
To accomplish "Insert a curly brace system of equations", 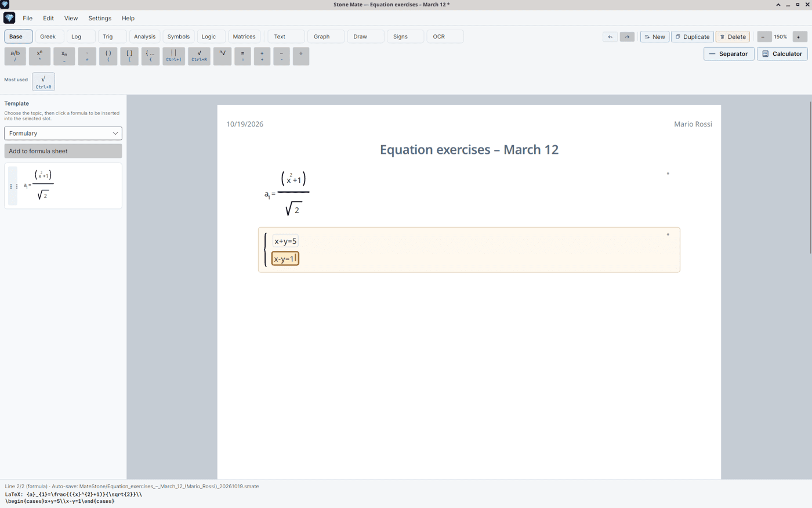I will click(150, 56).
